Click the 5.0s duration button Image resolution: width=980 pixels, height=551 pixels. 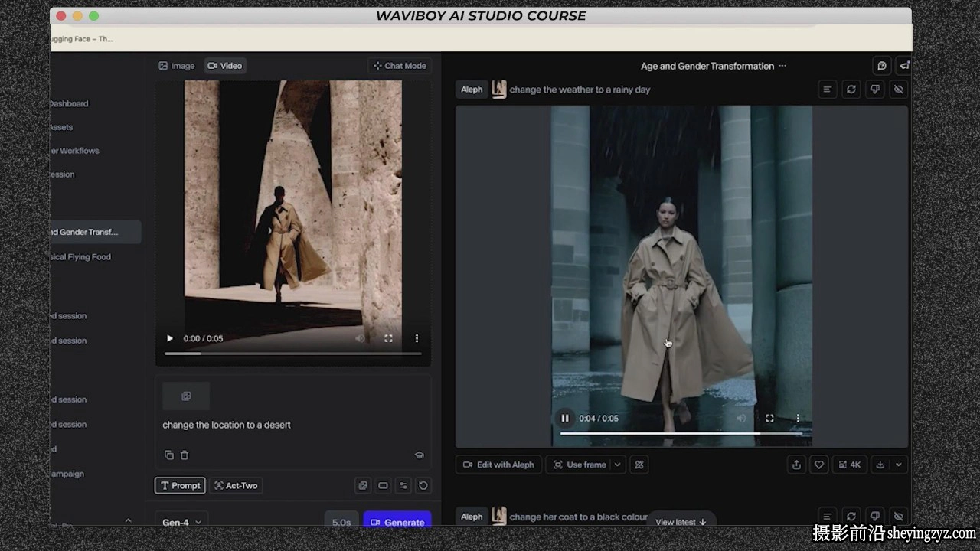(341, 522)
